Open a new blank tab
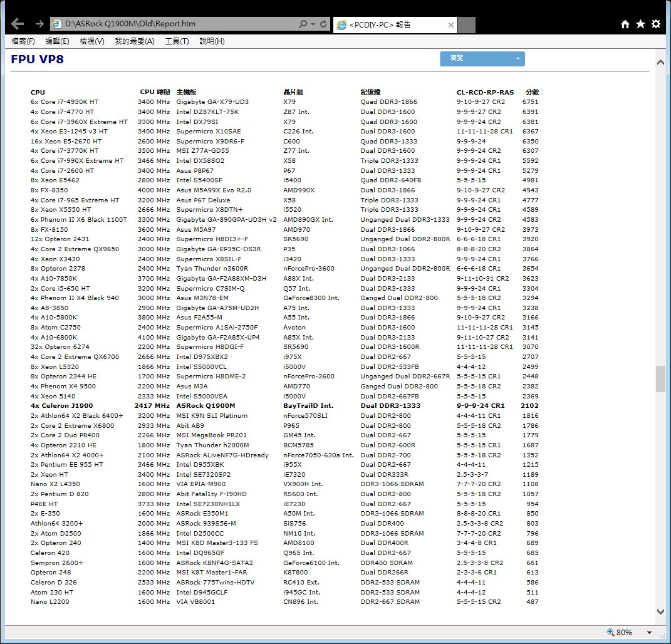Image resolution: width=671 pixels, height=644 pixels. coord(467,25)
